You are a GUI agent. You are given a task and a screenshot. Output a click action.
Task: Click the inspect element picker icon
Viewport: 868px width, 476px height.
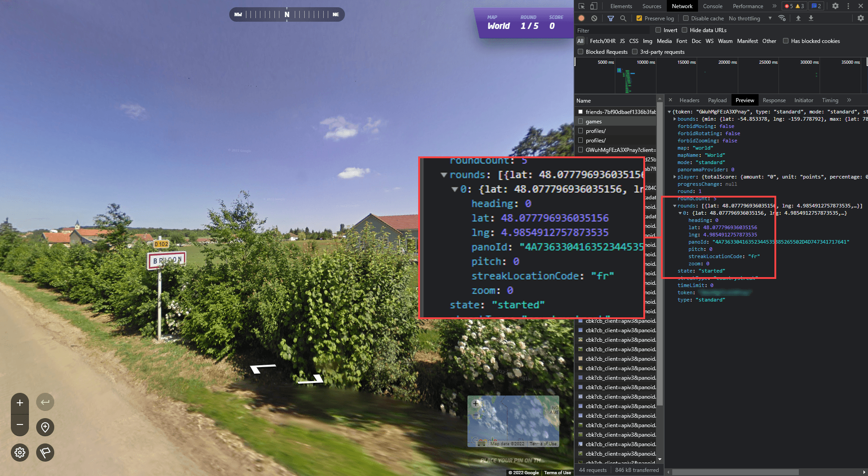[582, 6]
